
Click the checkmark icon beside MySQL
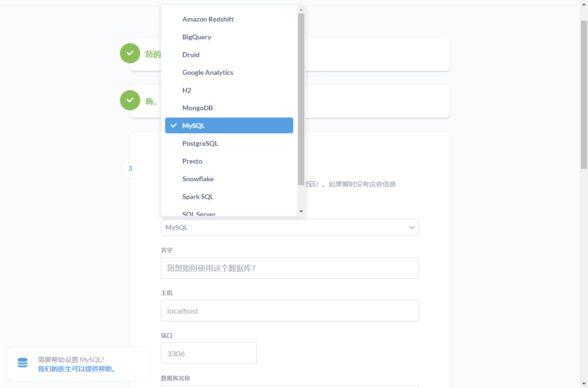(x=174, y=126)
